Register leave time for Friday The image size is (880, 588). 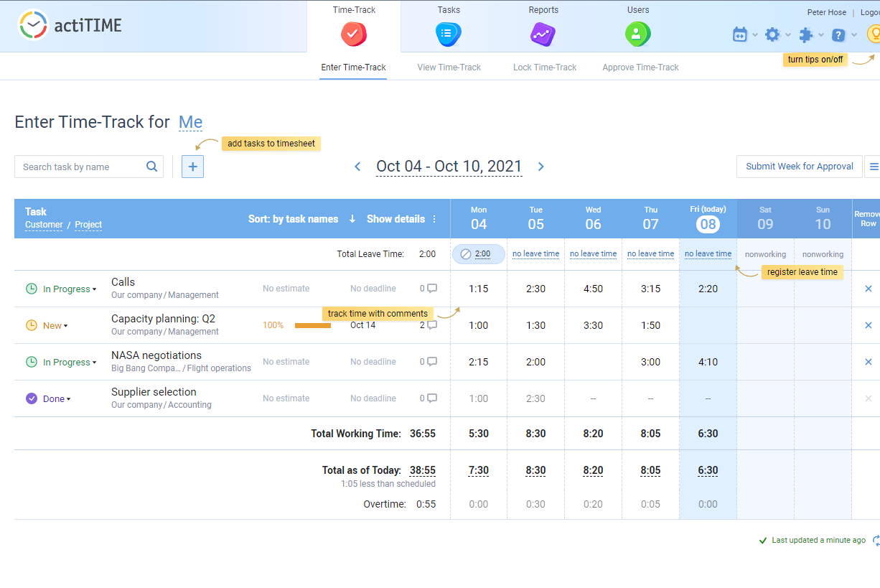pyautogui.click(x=708, y=254)
